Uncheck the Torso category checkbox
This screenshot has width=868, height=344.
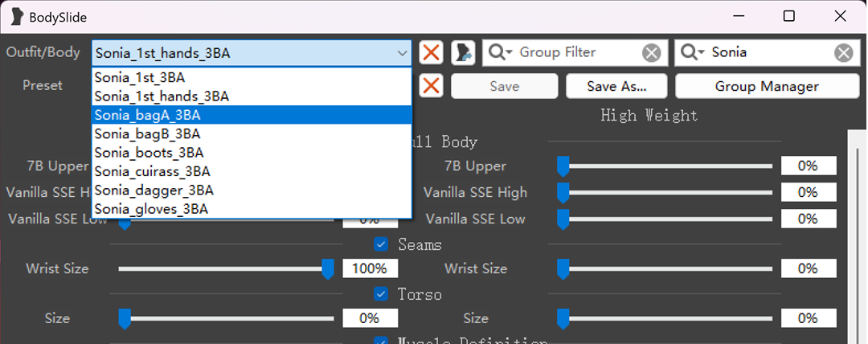tap(381, 294)
